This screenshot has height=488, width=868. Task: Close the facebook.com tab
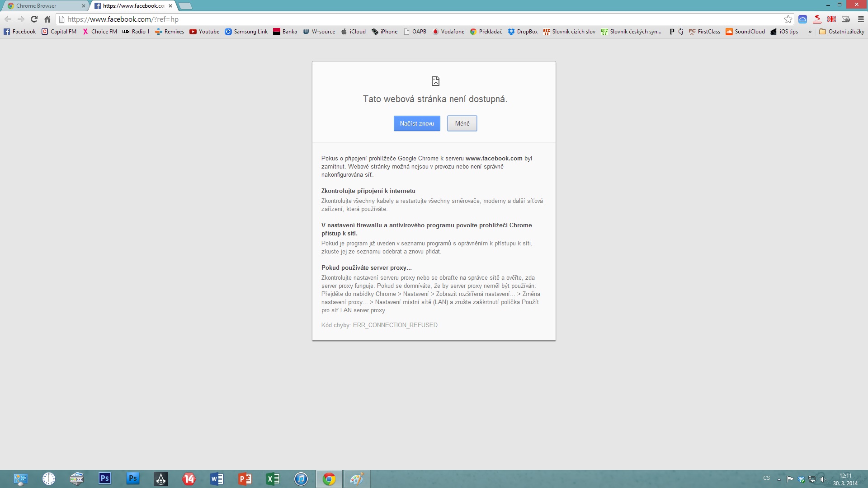[170, 6]
